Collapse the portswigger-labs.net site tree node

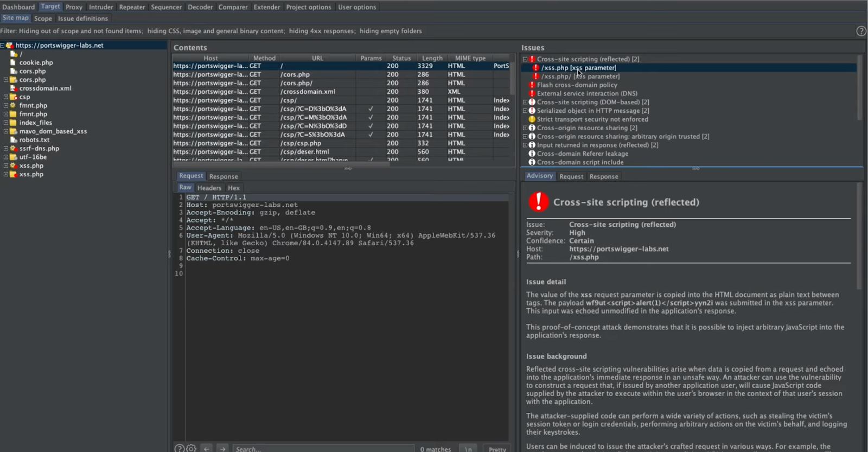[x=3, y=46]
